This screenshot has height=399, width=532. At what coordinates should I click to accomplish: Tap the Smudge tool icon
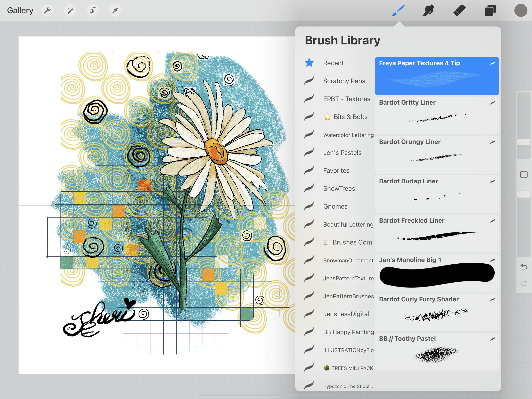pos(429,10)
